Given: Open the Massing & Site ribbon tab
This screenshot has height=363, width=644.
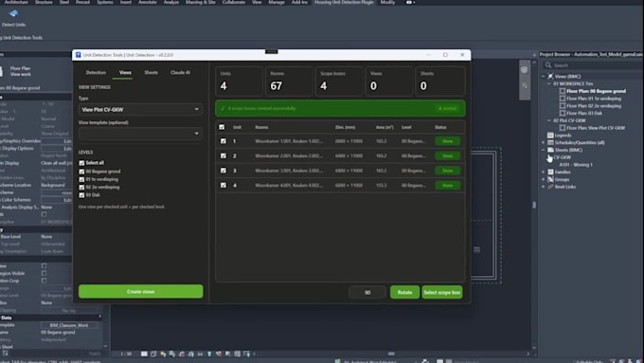Looking at the screenshot, I should (201, 3).
